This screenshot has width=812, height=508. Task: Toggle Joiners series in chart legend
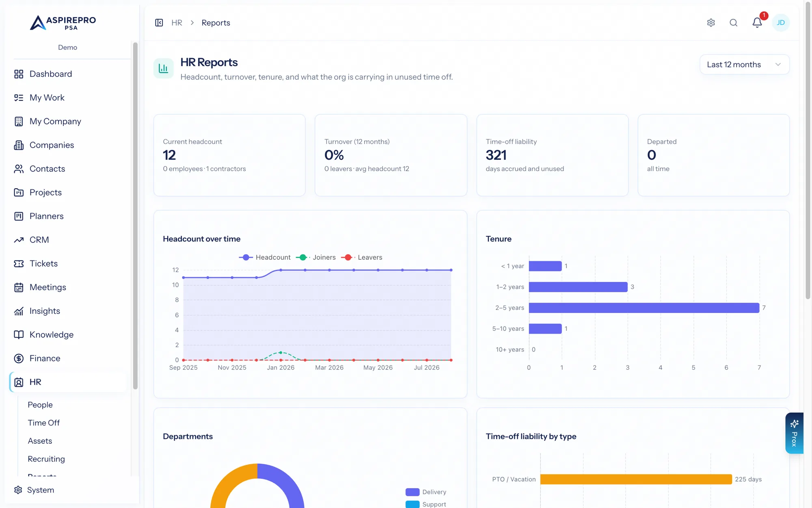point(316,257)
